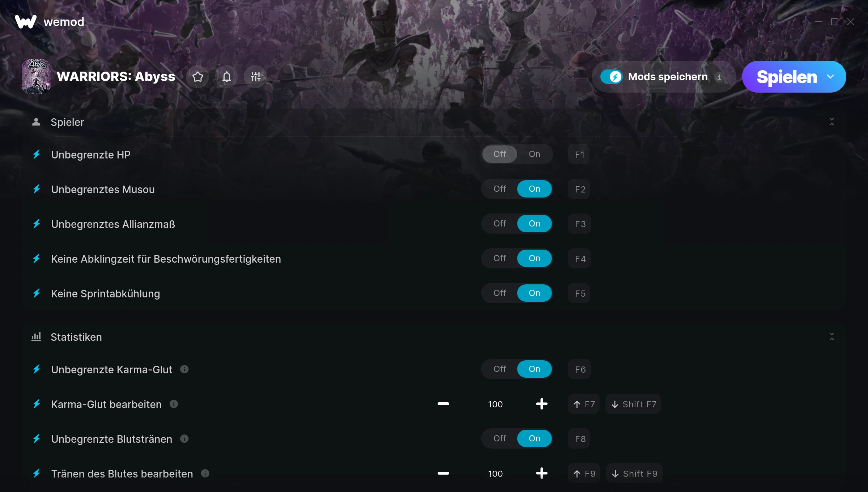Click the info icon beside Mods speichern
The image size is (868, 492).
click(x=719, y=77)
